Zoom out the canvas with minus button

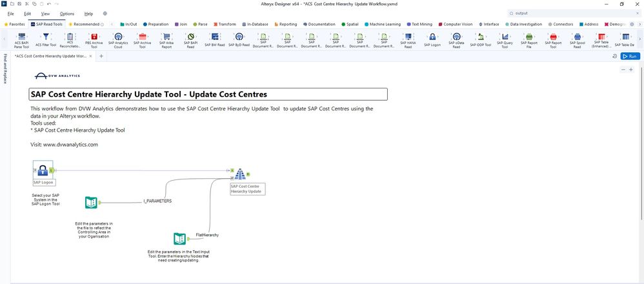(x=623, y=70)
